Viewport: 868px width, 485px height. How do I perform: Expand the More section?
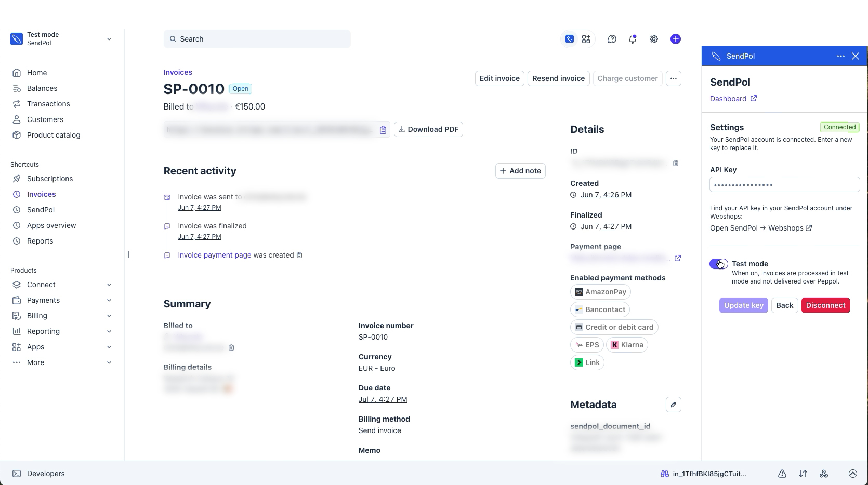(x=62, y=362)
